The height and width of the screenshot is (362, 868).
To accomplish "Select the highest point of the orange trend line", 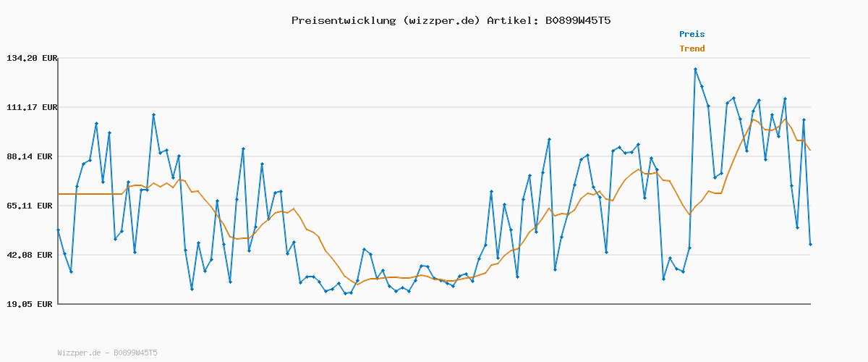I will coord(754,119).
